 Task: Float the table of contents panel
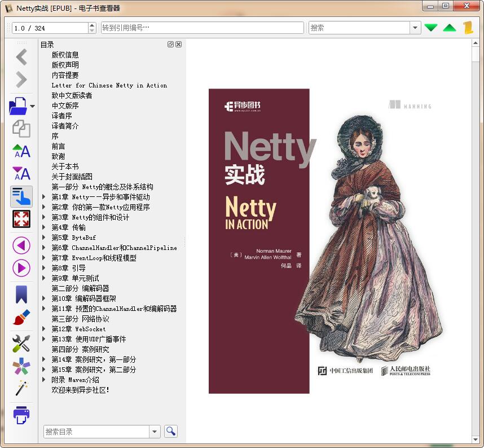(170, 44)
